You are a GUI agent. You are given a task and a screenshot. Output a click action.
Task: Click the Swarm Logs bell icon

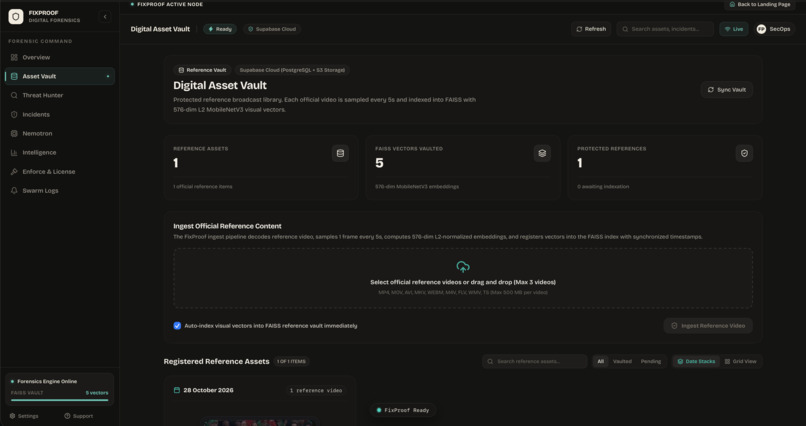tap(14, 190)
